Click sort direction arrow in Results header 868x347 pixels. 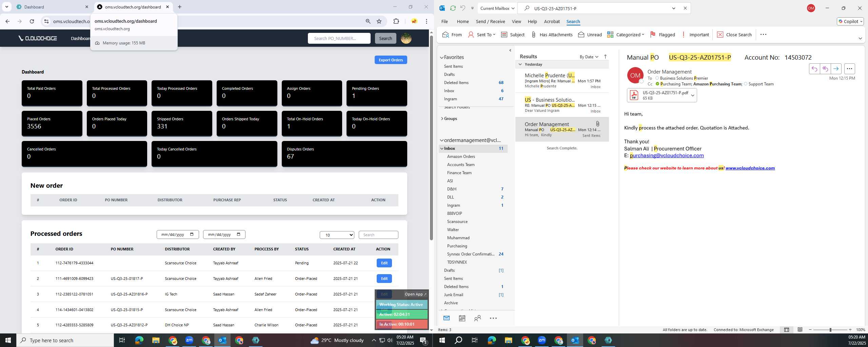point(605,57)
